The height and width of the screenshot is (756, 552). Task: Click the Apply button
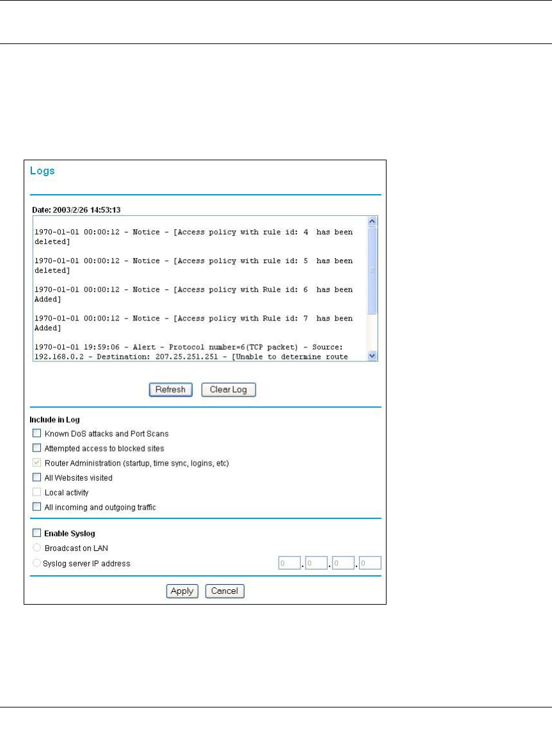[182, 591]
